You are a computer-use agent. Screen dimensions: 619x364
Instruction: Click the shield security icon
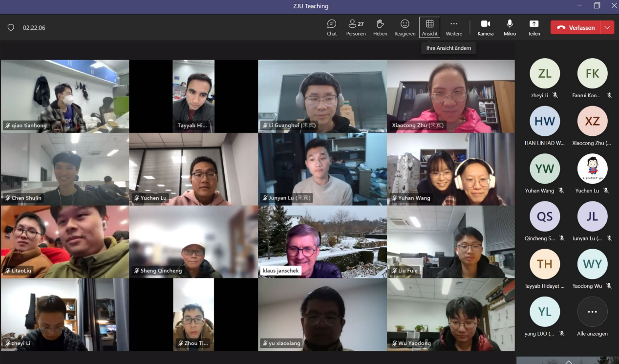click(x=11, y=28)
